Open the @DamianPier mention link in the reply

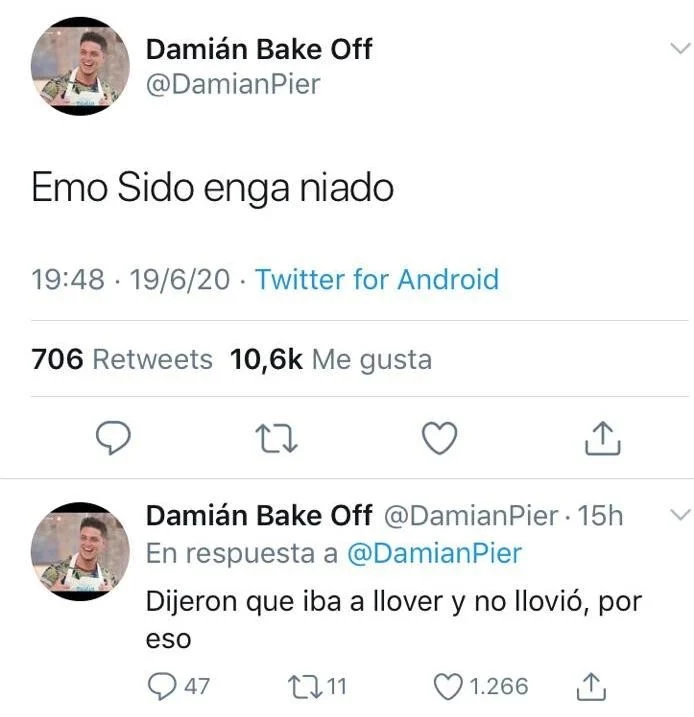point(434,553)
